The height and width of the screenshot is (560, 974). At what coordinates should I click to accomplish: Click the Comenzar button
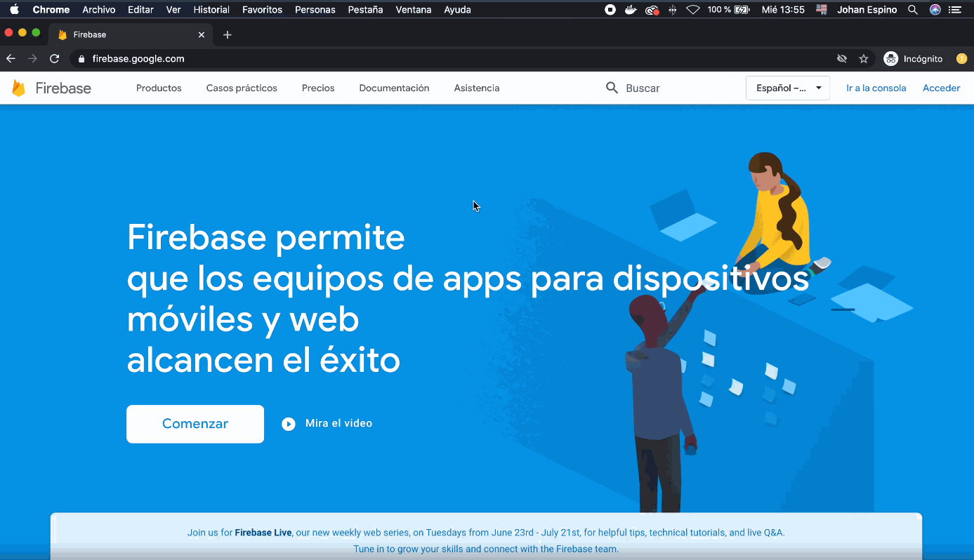tap(195, 423)
